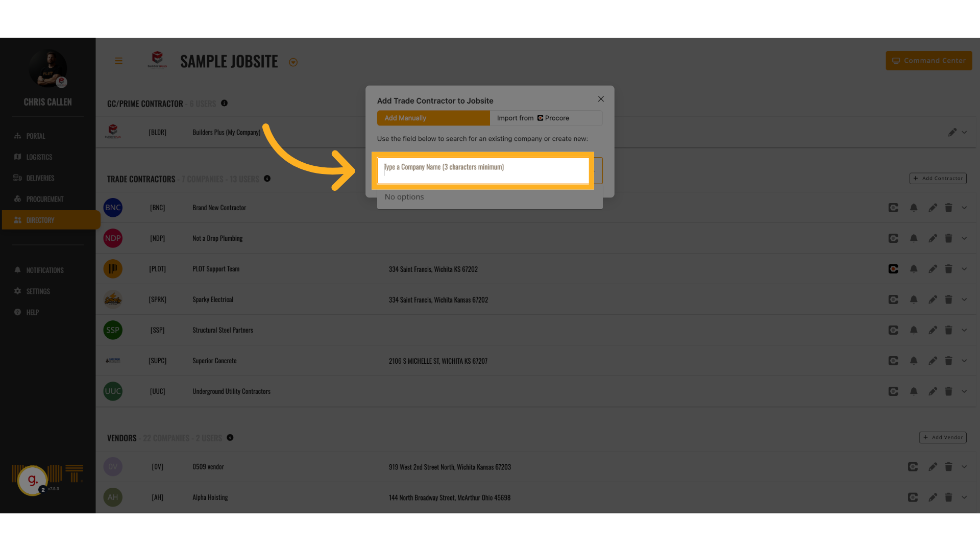Open Deliveries in the sidebar
This screenshot has height=551, width=980.
[x=40, y=178]
